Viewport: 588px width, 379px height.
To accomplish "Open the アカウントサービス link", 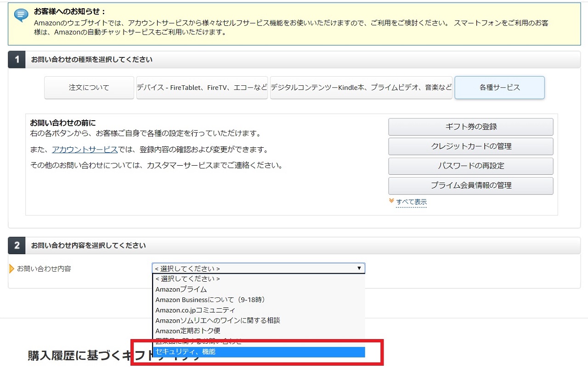I will [x=85, y=150].
